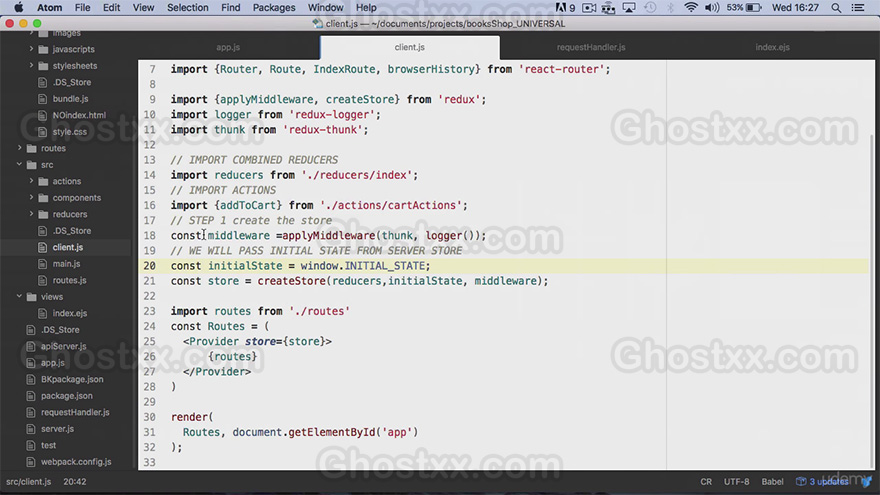Click the volume icon
Image resolution: width=880 pixels, height=495 pixels.
[x=712, y=7]
